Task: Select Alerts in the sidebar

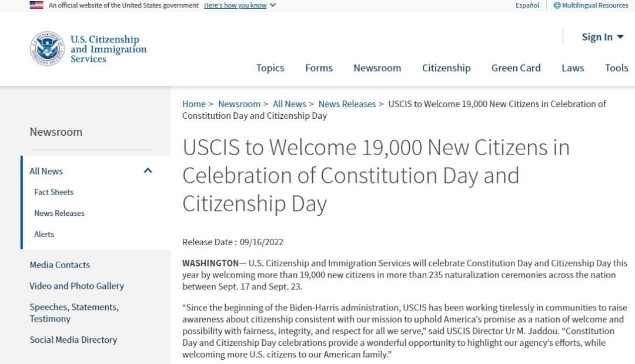Action: point(44,234)
